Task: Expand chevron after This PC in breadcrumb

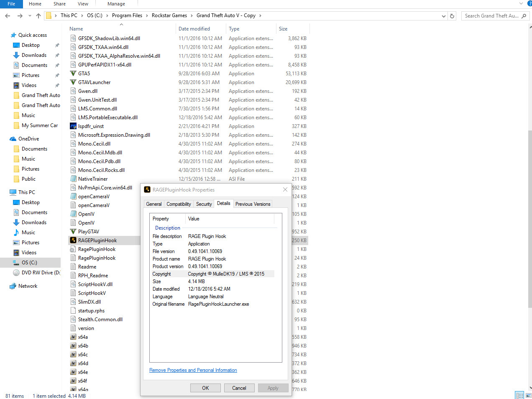Action: pos(82,15)
